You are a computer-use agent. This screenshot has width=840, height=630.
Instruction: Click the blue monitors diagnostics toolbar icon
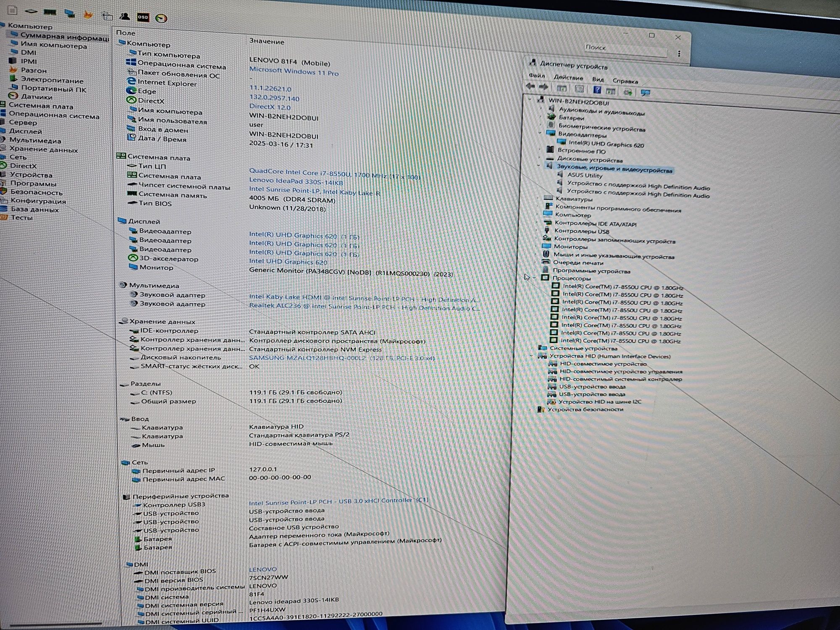70,13
